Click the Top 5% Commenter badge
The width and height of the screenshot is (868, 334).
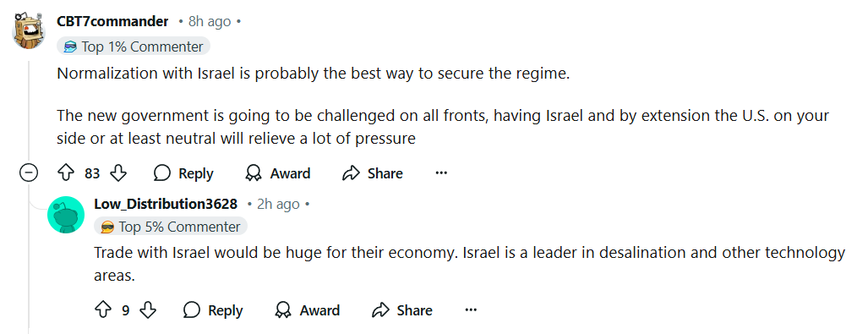171,227
